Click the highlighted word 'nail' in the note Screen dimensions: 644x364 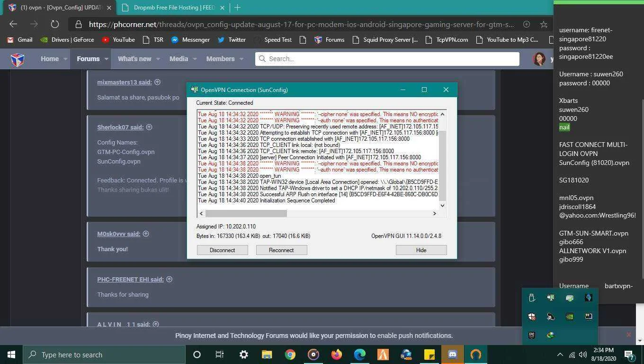click(x=564, y=127)
